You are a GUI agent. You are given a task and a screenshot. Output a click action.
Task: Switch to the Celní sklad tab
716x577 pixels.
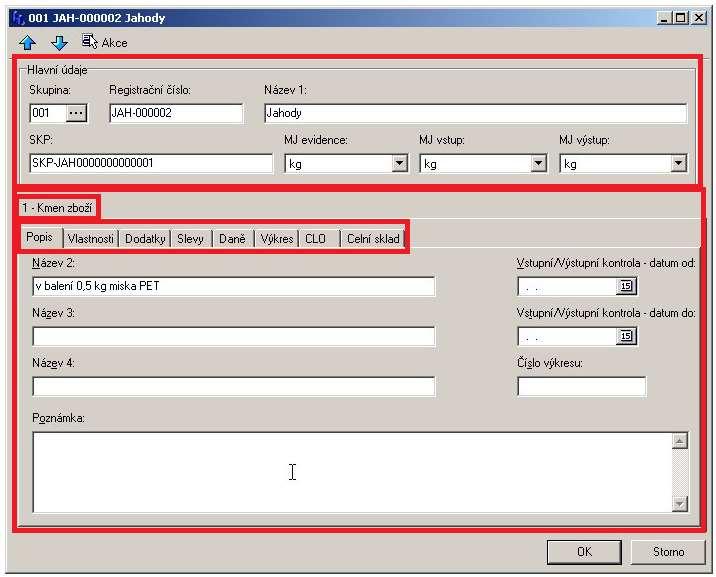pyautogui.click(x=373, y=238)
